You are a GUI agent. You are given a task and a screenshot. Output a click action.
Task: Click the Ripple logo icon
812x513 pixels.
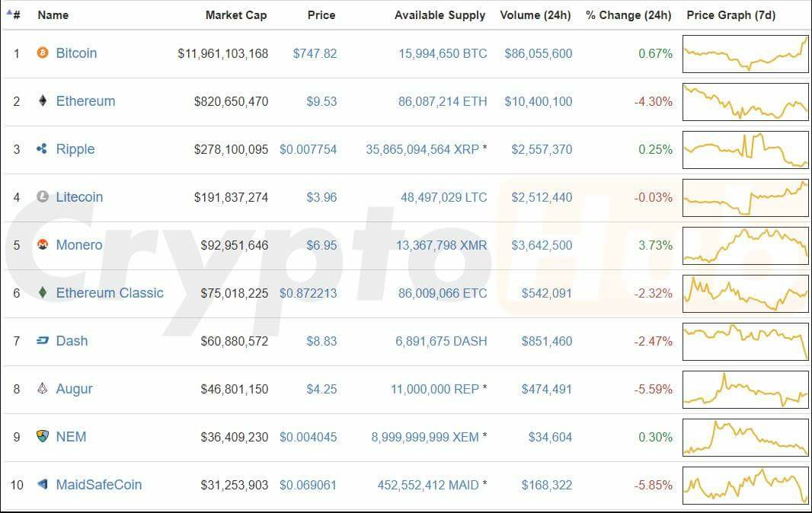pos(42,148)
